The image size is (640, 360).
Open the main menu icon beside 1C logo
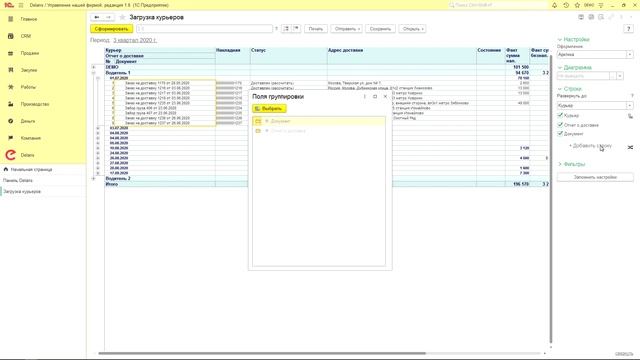point(21,5)
